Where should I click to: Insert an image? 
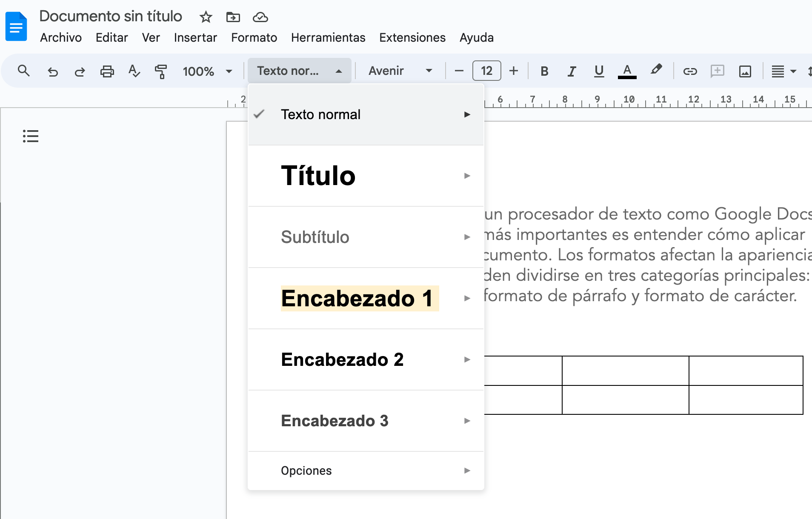click(745, 71)
